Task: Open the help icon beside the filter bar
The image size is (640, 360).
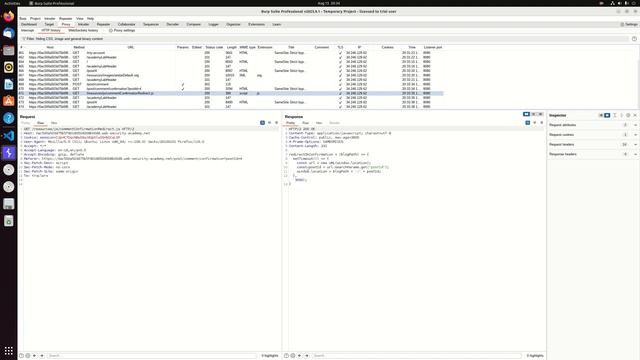Action: [634, 39]
